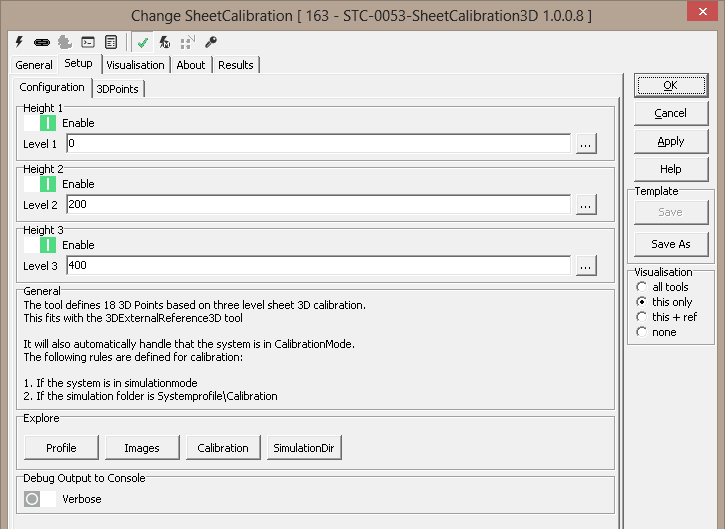This screenshot has height=529, width=725.
Task: Open the console terminal toolbar icon
Action: (x=88, y=42)
